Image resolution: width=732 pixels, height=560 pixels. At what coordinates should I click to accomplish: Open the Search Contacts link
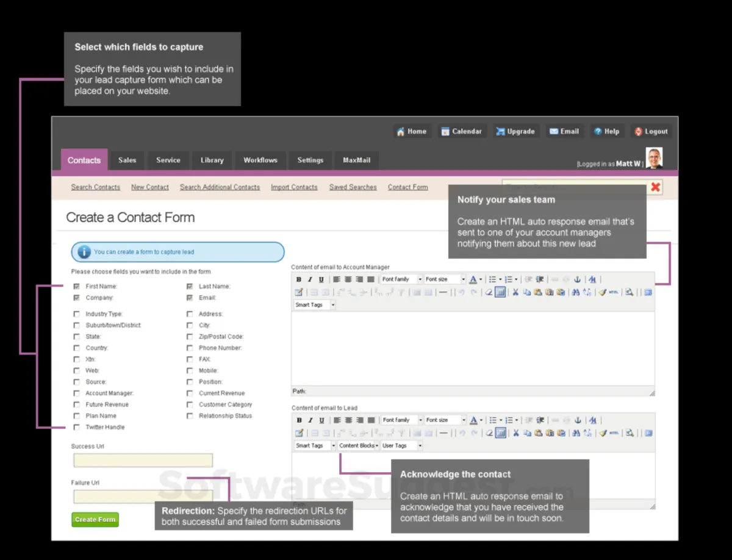coord(96,187)
